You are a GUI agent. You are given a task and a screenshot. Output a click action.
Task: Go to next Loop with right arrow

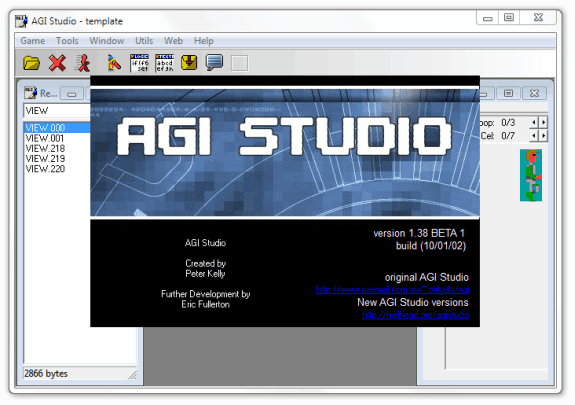pyautogui.click(x=543, y=122)
